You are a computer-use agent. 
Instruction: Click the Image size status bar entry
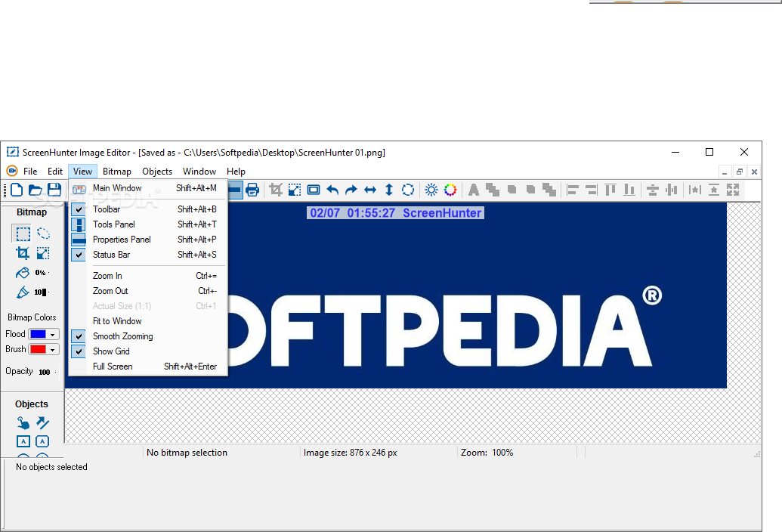coord(350,453)
